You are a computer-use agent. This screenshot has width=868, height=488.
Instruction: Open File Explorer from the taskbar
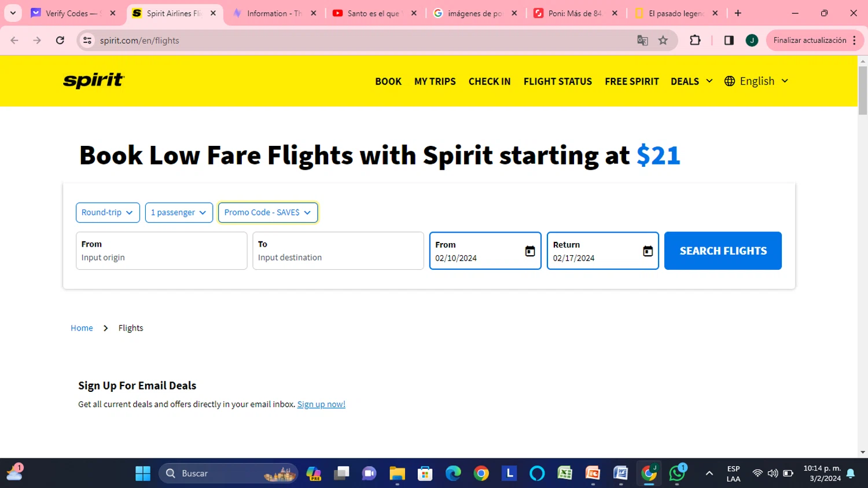pyautogui.click(x=397, y=474)
